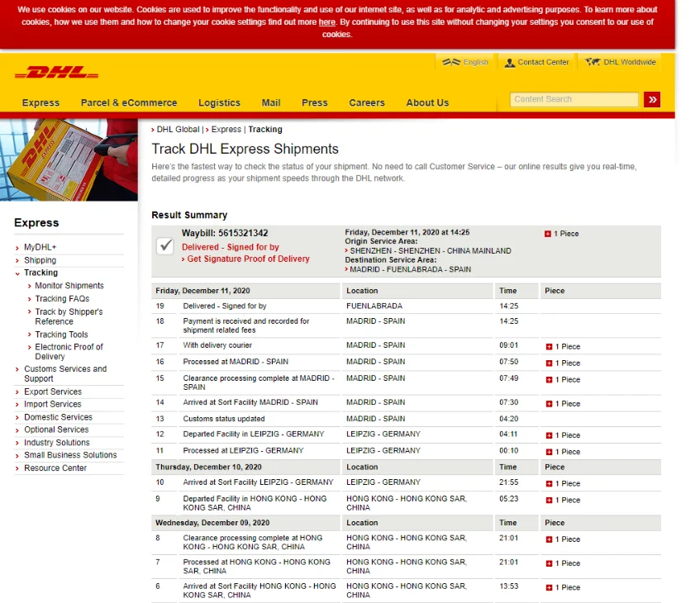Screen dimensions: 700x603
Task: Toggle the waybill 5615321342 checkbox
Action: [x=165, y=246]
